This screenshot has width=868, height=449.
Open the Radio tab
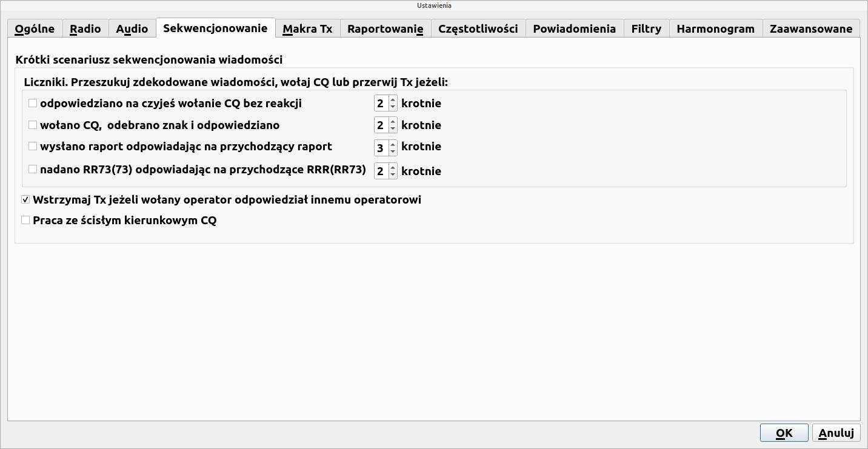(x=85, y=28)
